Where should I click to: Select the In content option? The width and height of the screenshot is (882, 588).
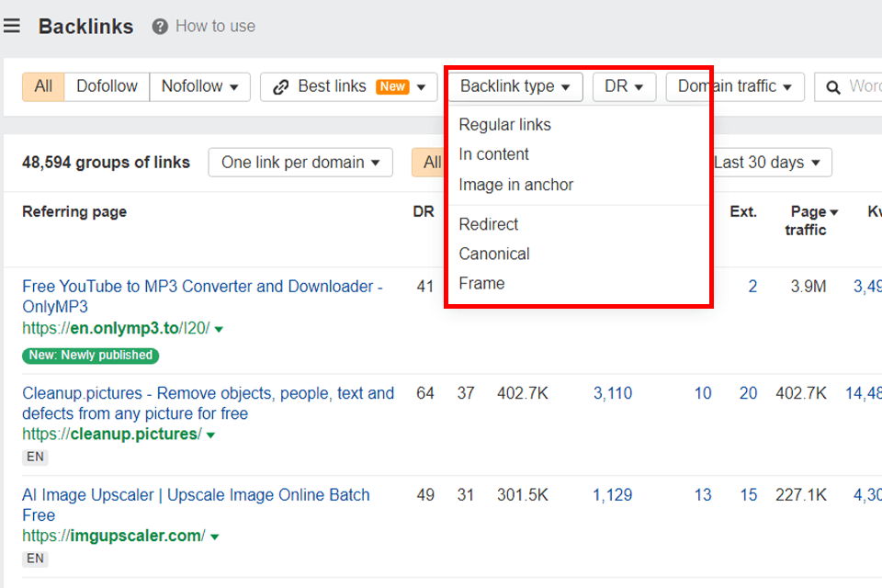click(493, 154)
